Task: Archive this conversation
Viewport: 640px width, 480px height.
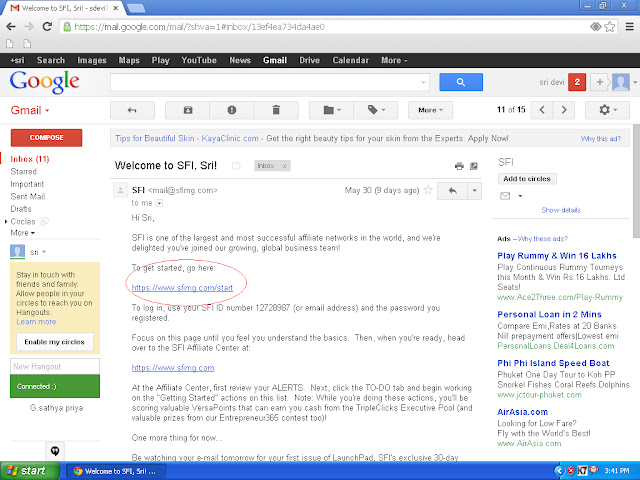Action: point(188,110)
